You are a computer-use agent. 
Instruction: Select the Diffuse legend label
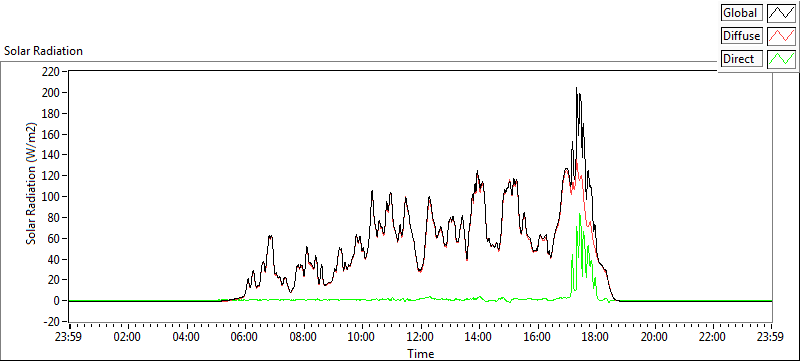(x=741, y=36)
